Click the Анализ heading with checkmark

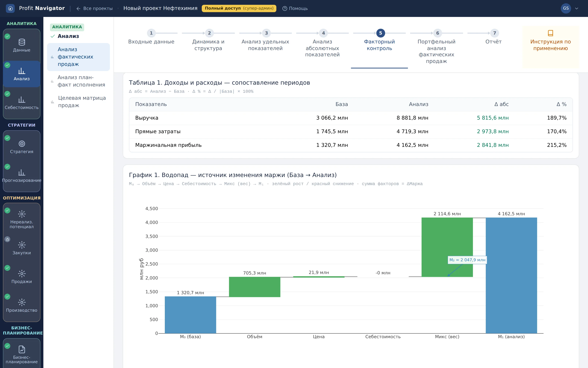point(65,36)
